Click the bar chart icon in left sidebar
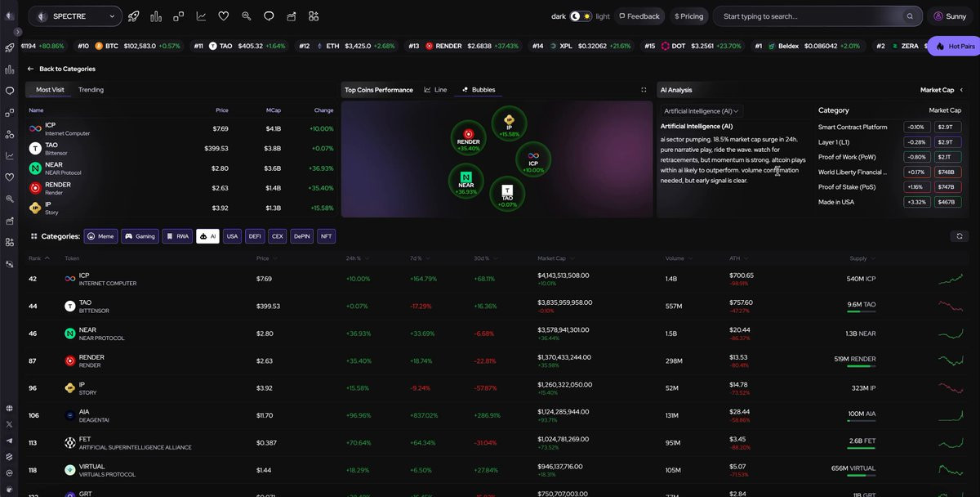Viewport: 980px width, 497px height. (x=10, y=69)
